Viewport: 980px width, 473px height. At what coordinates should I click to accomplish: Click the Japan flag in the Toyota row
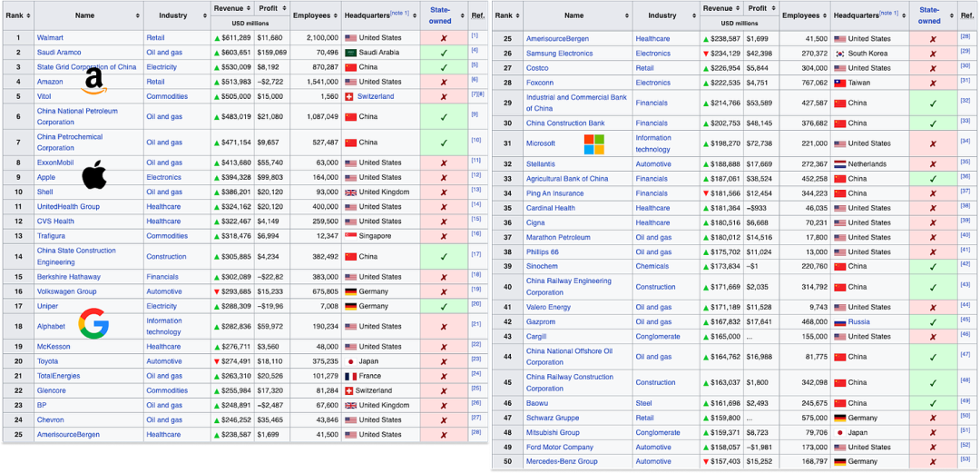350,361
